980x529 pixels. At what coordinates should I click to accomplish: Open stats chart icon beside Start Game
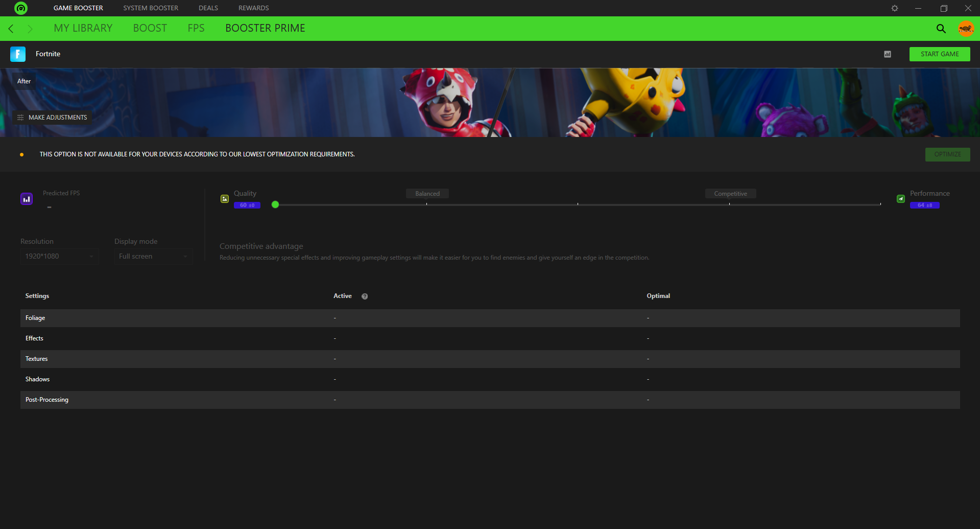pos(888,54)
